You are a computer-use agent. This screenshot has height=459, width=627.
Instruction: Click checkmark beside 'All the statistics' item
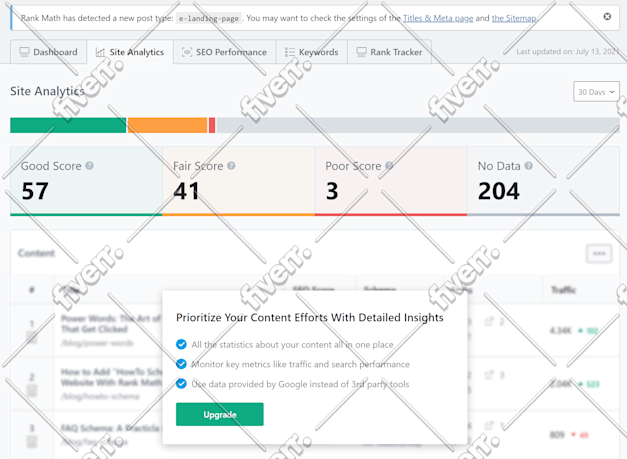(x=181, y=344)
